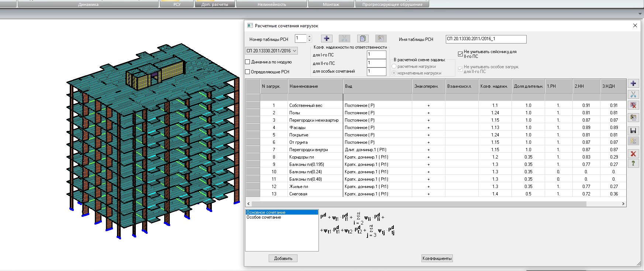Select the Полы load name cell

[x=315, y=113]
